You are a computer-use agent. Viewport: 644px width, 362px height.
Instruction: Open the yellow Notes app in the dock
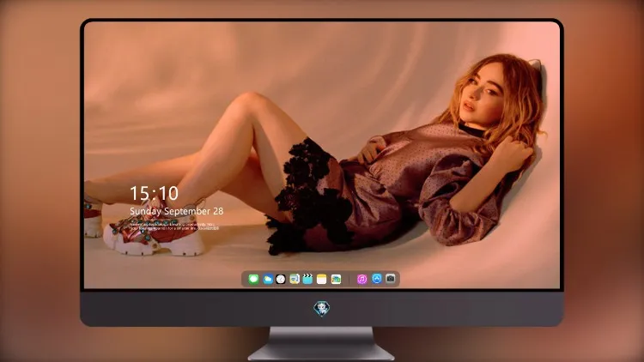pos(322,279)
